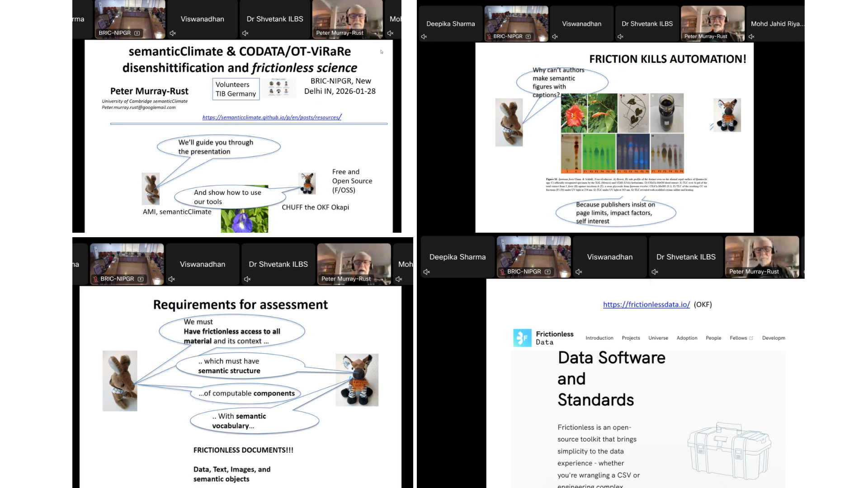Open the frictionlessdata.io hyperlink

tap(646, 305)
